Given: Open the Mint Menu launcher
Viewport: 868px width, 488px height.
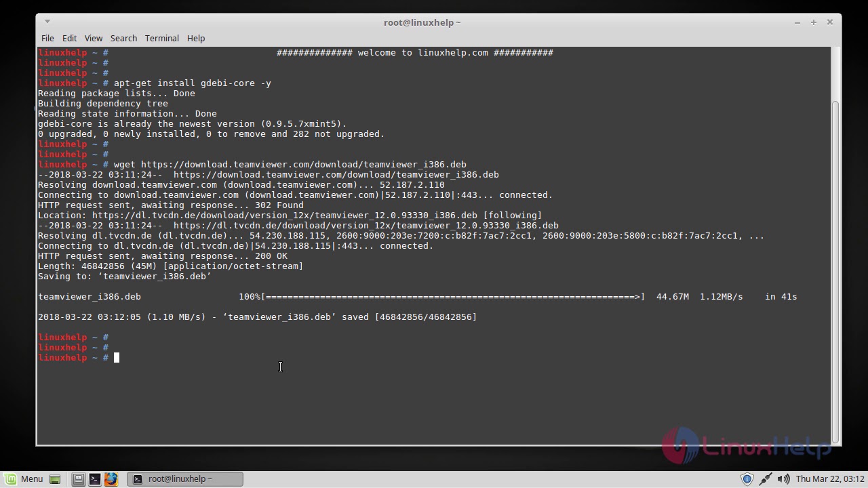Looking at the screenshot, I should [x=24, y=479].
